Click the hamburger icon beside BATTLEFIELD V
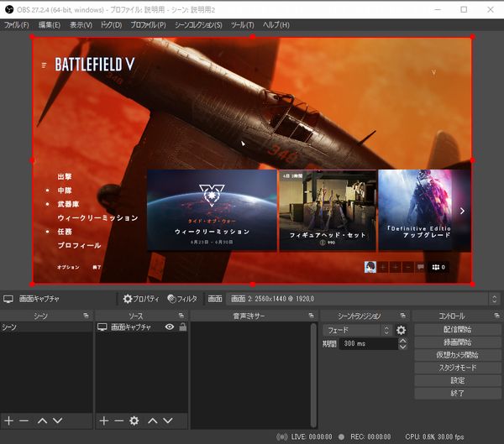This screenshot has height=444, width=504. coord(44,65)
